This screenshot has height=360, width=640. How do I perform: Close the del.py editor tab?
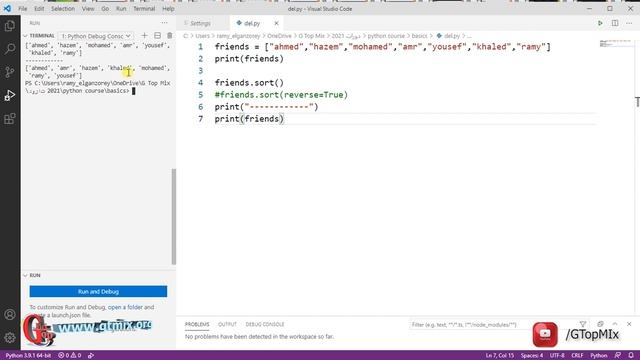click(276, 23)
